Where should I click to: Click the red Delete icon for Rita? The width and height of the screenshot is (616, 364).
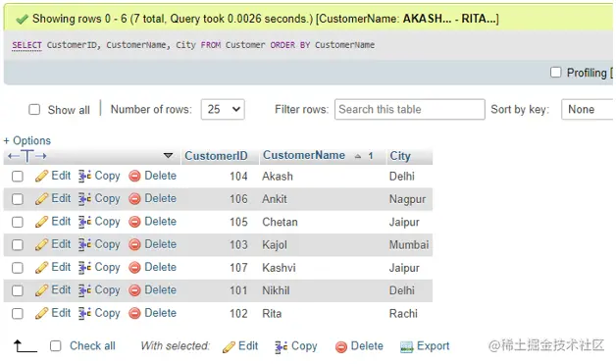pos(134,313)
